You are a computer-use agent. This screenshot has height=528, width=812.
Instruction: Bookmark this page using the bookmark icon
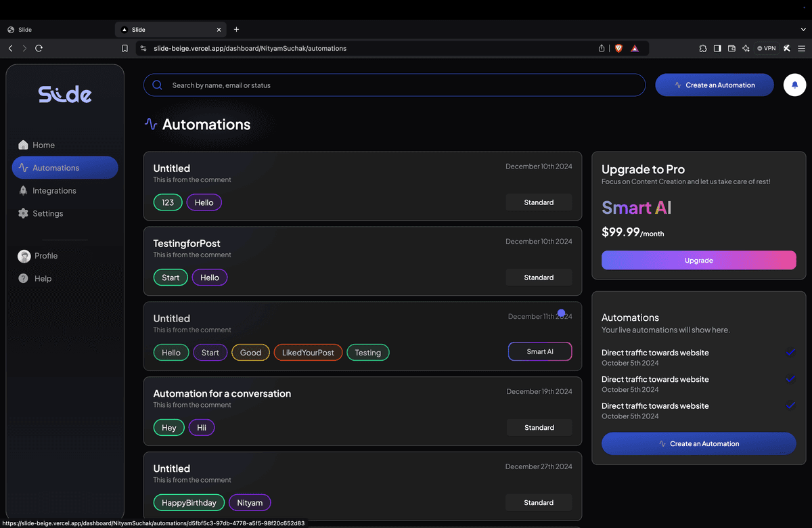click(125, 48)
